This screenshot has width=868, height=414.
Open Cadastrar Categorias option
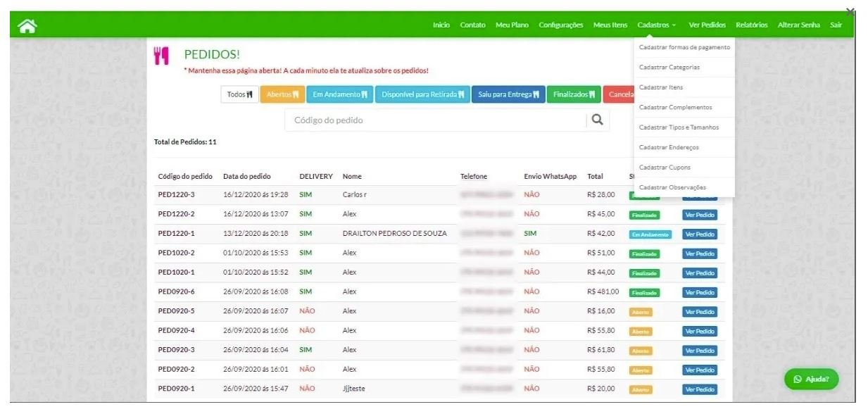[669, 68]
